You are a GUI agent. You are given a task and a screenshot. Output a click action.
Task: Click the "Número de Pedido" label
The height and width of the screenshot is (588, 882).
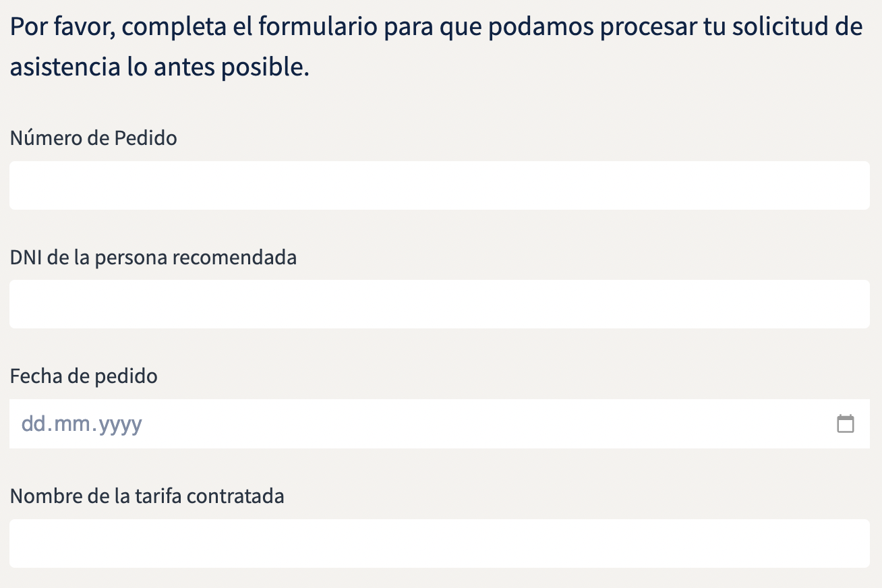point(94,138)
